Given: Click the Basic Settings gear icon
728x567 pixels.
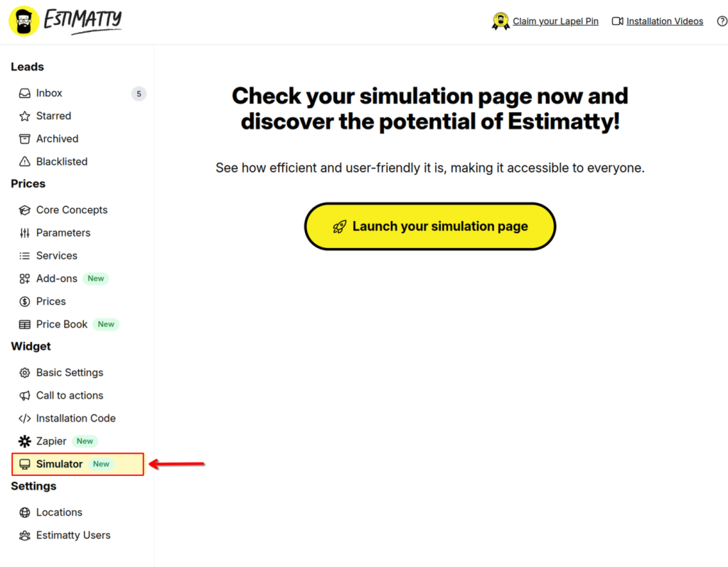Looking at the screenshot, I should [25, 372].
